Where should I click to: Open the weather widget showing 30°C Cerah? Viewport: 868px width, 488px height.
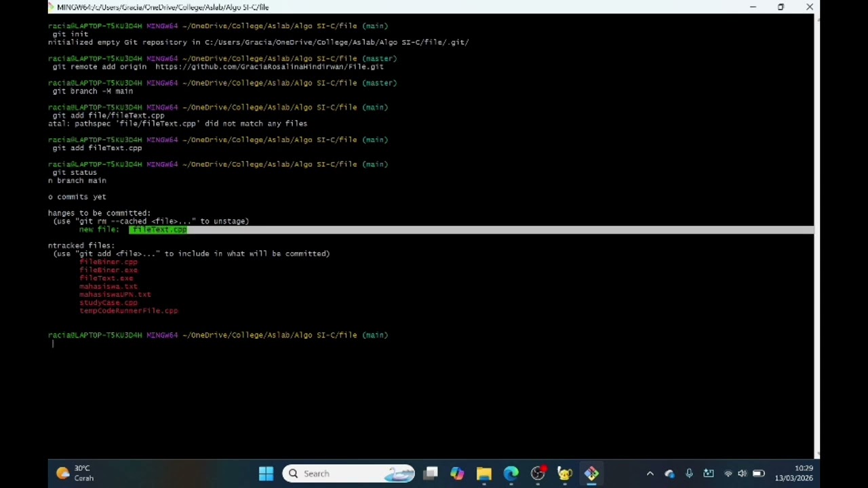(x=75, y=473)
